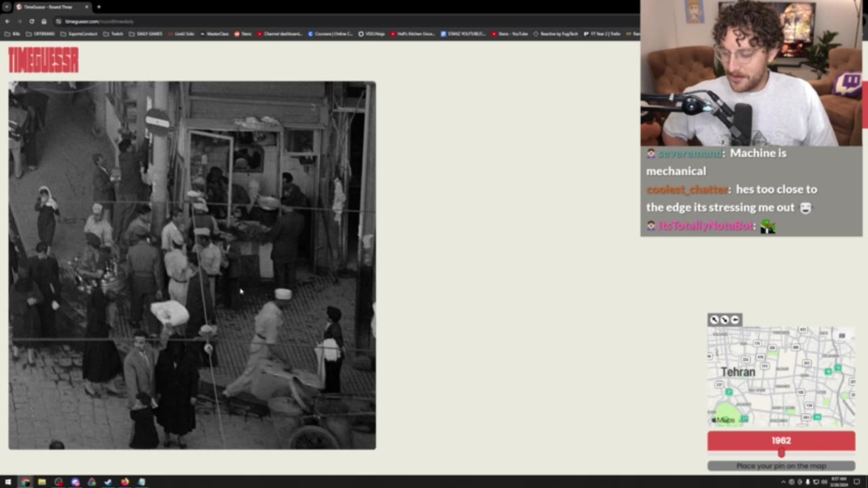Open the OFFBRAND bookmark folder

point(41,33)
